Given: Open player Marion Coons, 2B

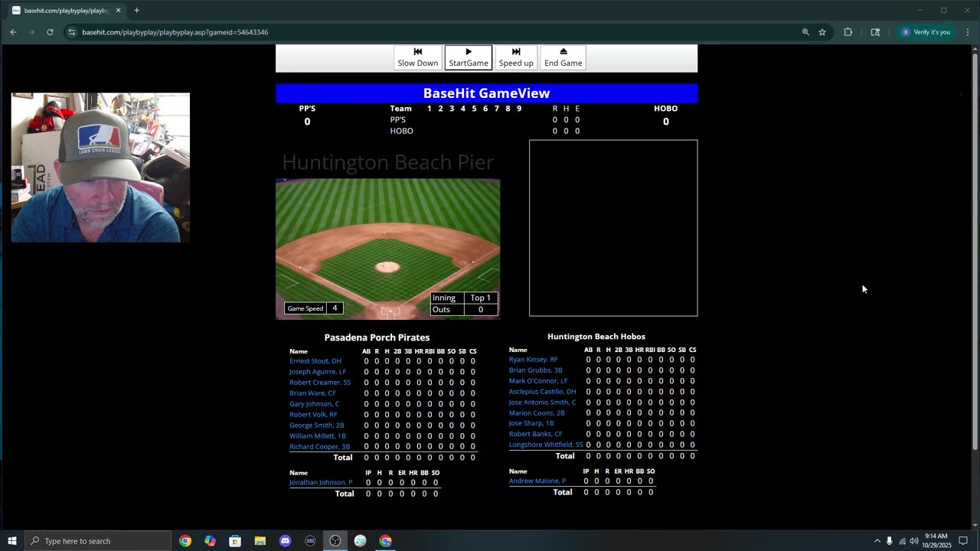Looking at the screenshot, I should (537, 413).
